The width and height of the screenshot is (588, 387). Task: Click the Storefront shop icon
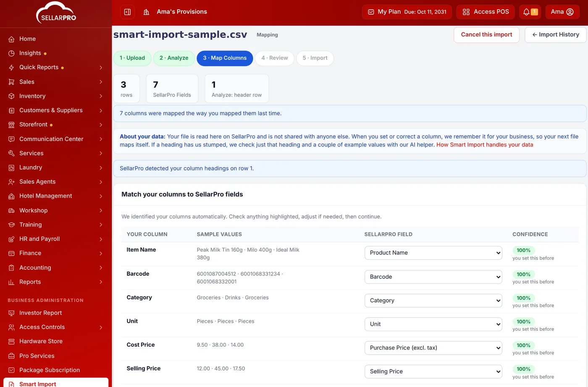[11, 125]
